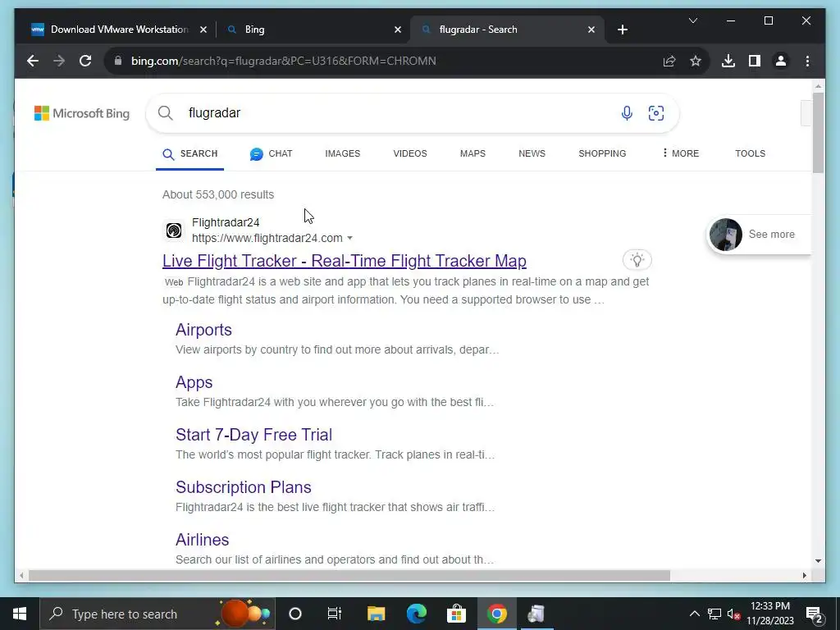Viewport: 840px width, 630px height.
Task: Open Bing visual search camera icon
Action: [x=655, y=113]
